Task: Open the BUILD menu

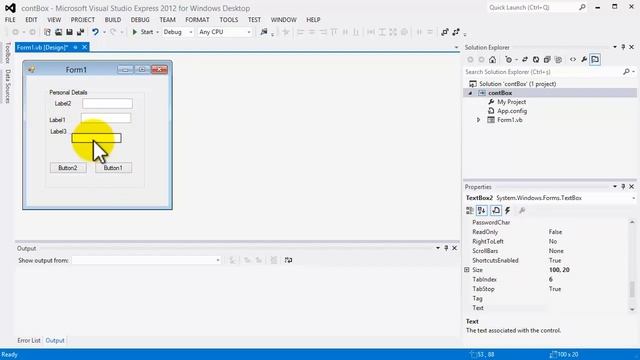Action: point(113,20)
